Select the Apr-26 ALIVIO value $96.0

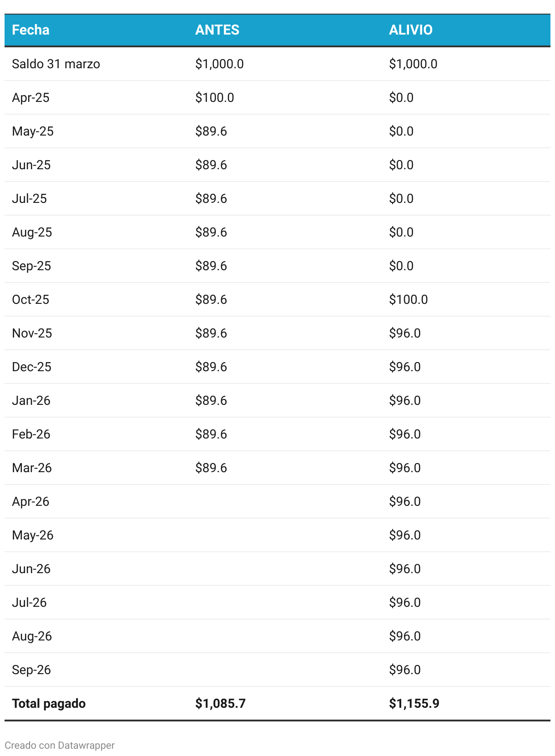[405, 501]
